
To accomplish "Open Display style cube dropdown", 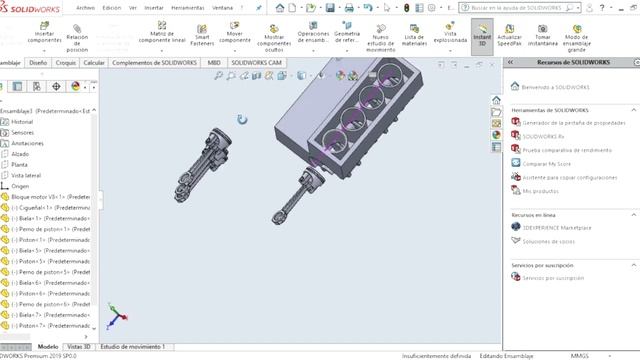I will coord(302,75).
